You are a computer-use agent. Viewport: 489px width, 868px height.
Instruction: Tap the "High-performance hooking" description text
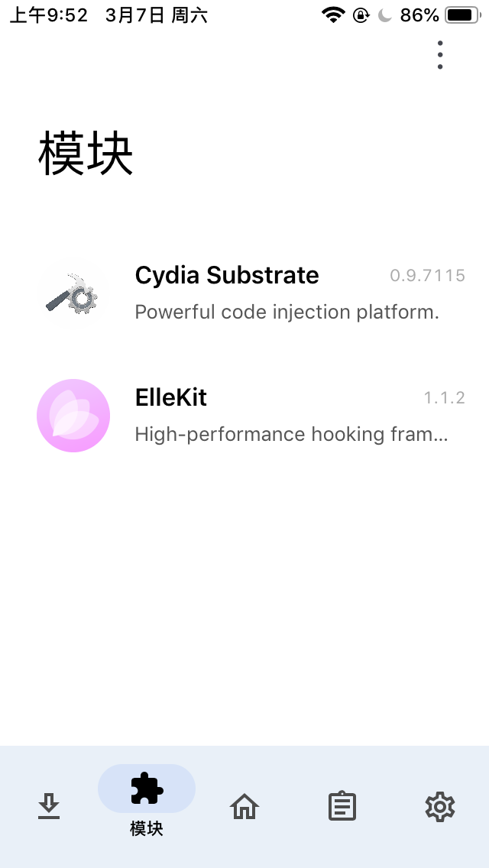click(x=291, y=434)
